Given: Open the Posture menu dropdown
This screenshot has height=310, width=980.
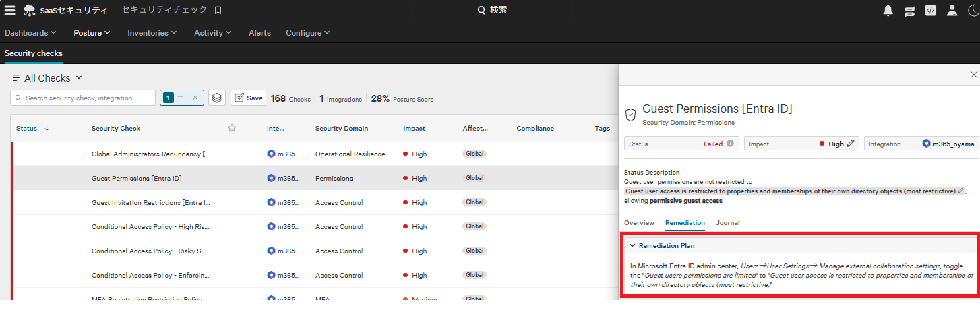Looking at the screenshot, I should [x=92, y=32].
